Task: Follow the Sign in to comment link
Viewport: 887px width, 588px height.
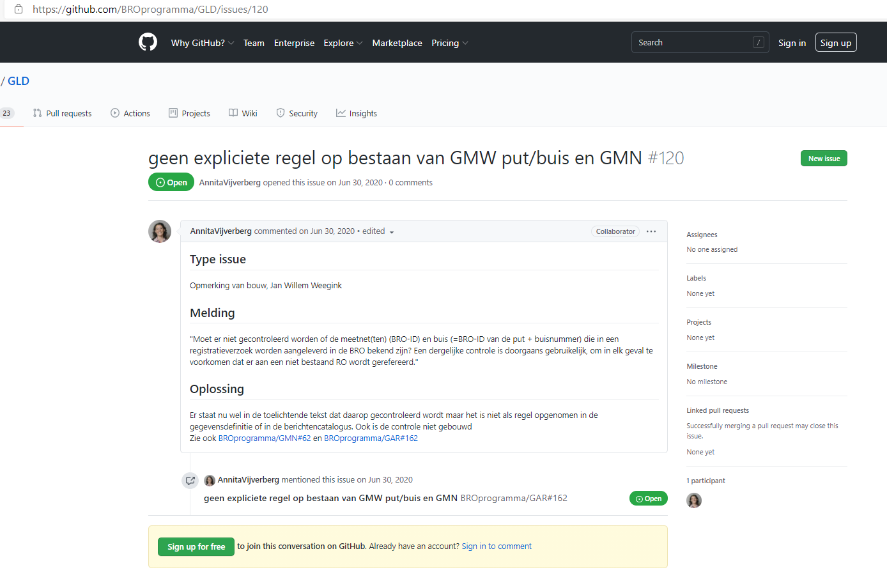Action: [497, 546]
